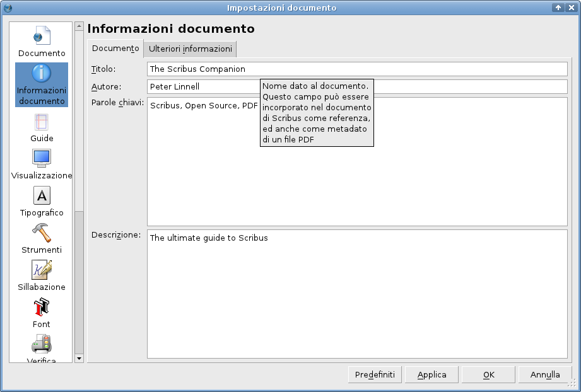Click inside the Autore field
Image resolution: width=581 pixels, height=392 pixels.
pyautogui.click(x=202, y=87)
